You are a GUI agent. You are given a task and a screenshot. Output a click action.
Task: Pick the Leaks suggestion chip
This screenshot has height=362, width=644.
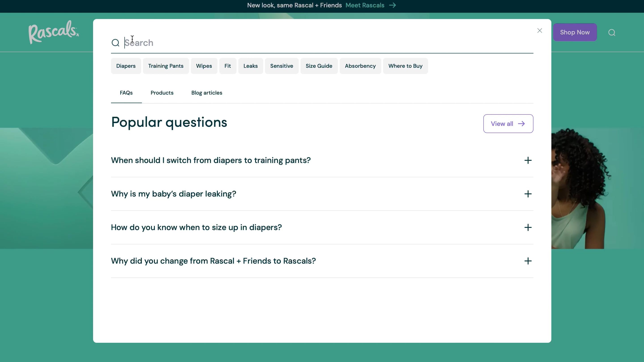(250, 66)
